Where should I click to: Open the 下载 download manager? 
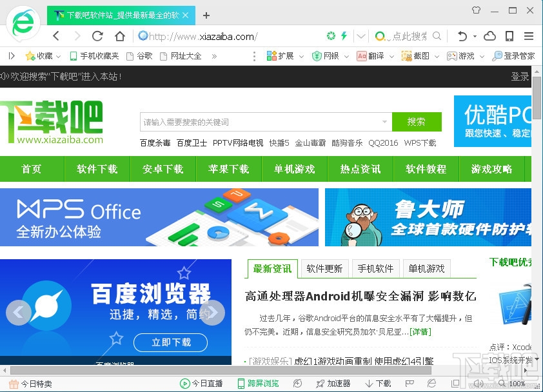[x=378, y=384]
